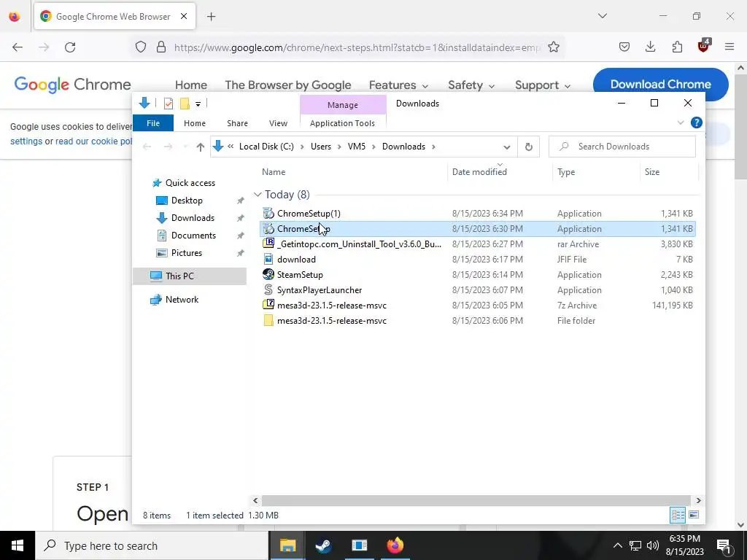The height and width of the screenshot is (560, 747).
Task: Open the Share ribbon tab
Action: tap(237, 123)
